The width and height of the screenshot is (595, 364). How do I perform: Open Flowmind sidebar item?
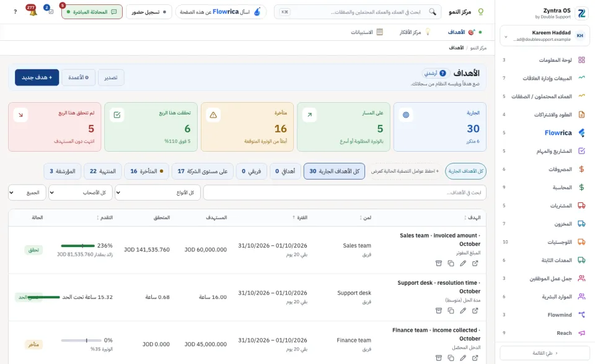pos(543,314)
